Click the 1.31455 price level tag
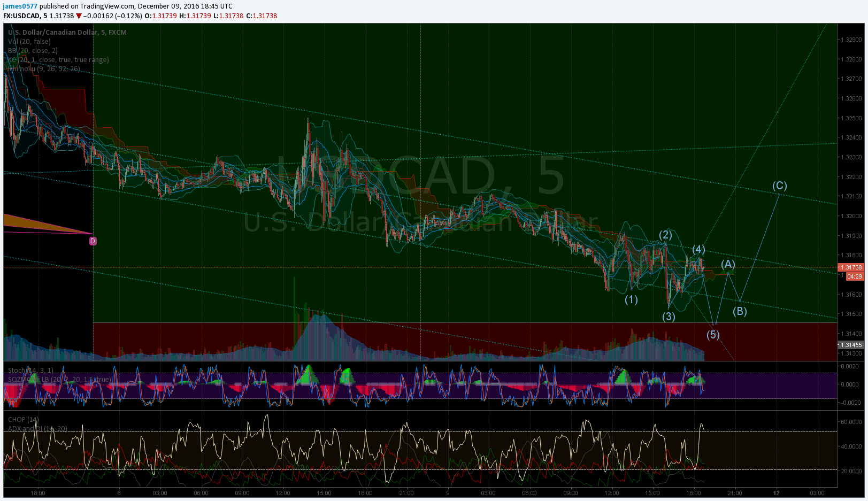 coord(851,345)
